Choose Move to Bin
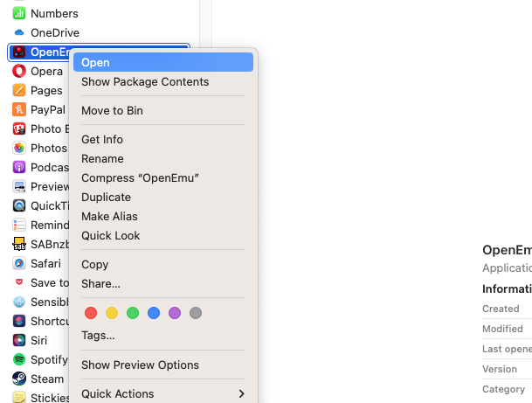 (x=163, y=111)
